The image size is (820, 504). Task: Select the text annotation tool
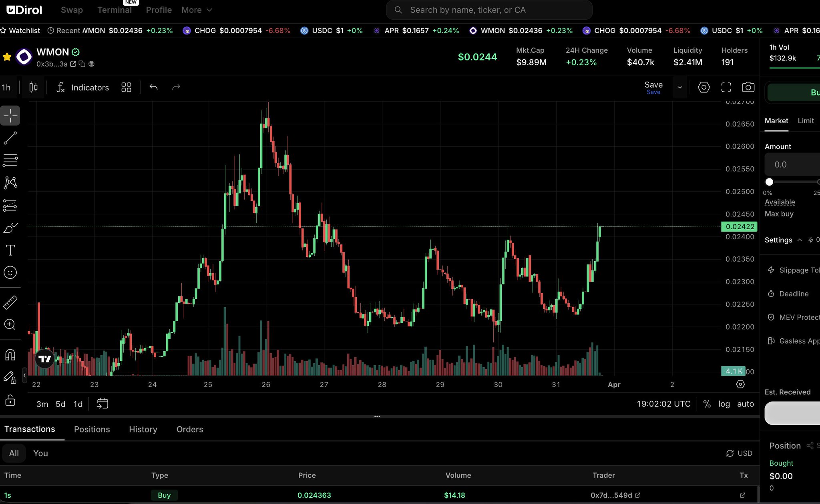click(x=10, y=250)
